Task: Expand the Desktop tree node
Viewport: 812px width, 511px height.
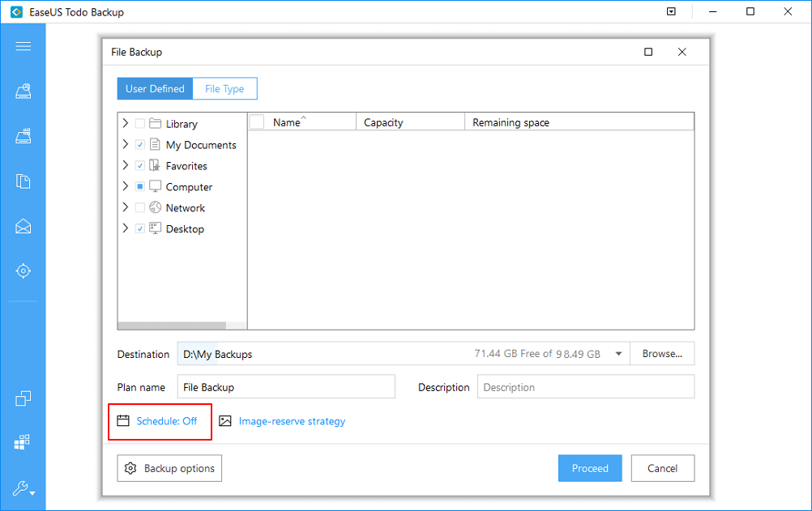Action: coord(126,228)
